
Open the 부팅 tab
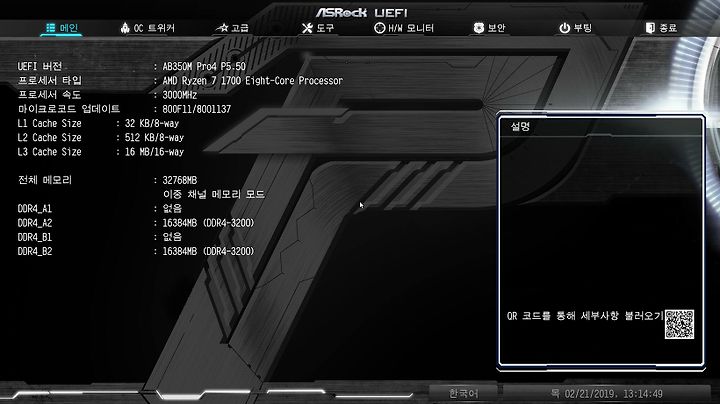pyautogui.click(x=583, y=28)
